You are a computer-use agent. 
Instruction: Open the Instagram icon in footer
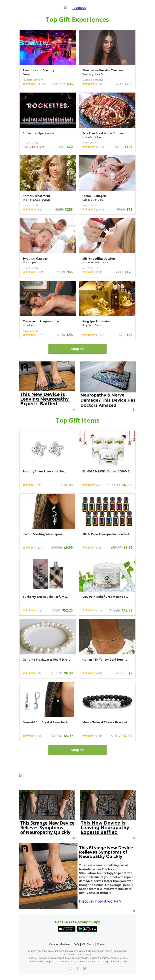tap(70, 968)
